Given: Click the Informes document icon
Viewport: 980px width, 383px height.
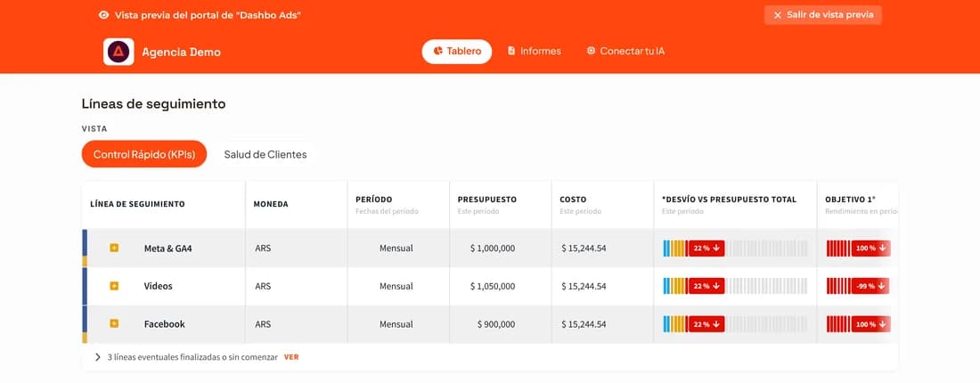Looking at the screenshot, I should [511, 51].
